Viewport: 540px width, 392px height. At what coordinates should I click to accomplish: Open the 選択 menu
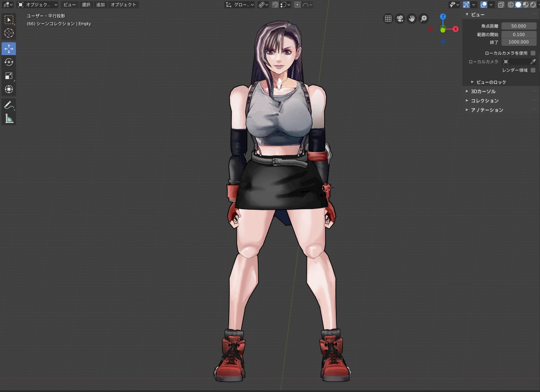pos(86,5)
